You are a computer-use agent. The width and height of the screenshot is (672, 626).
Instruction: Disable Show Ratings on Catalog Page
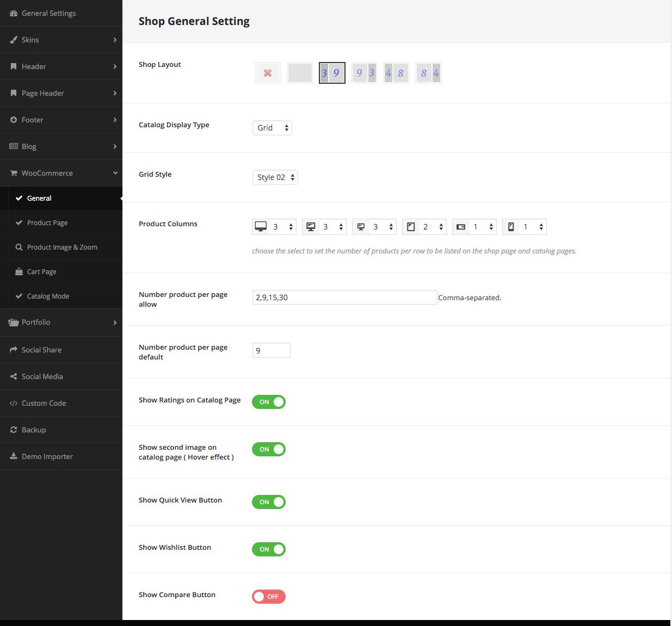pos(269,402)
